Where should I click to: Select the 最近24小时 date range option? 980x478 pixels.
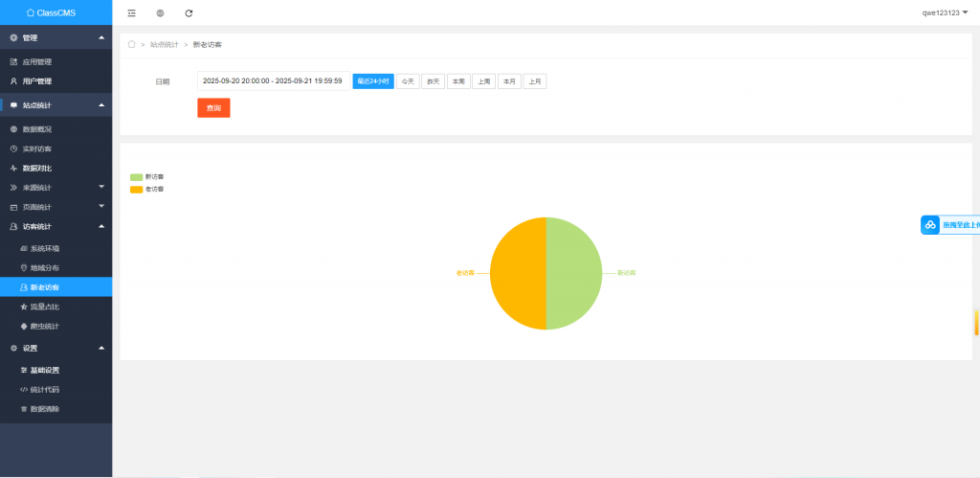[x=373, y=81]
